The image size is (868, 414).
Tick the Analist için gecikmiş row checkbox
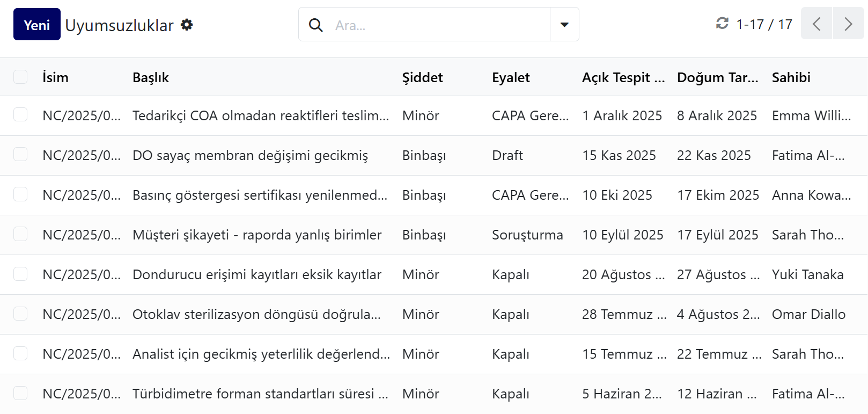coord(20,353)
